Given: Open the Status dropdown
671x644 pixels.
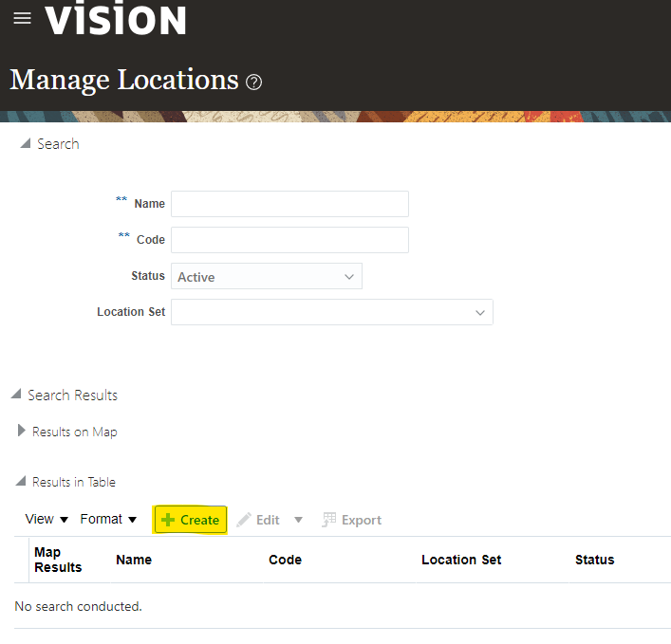Looking at the screenshot, I should point(267,277).
